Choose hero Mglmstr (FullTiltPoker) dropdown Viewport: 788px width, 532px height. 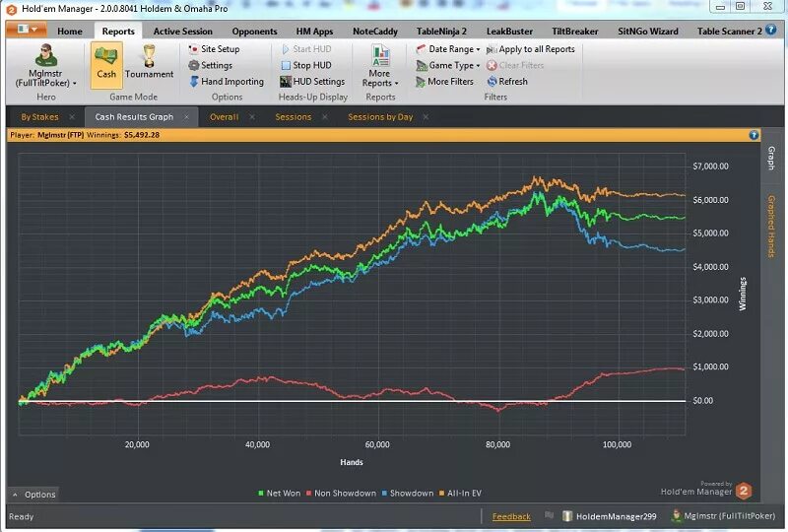tap(45, 67)
